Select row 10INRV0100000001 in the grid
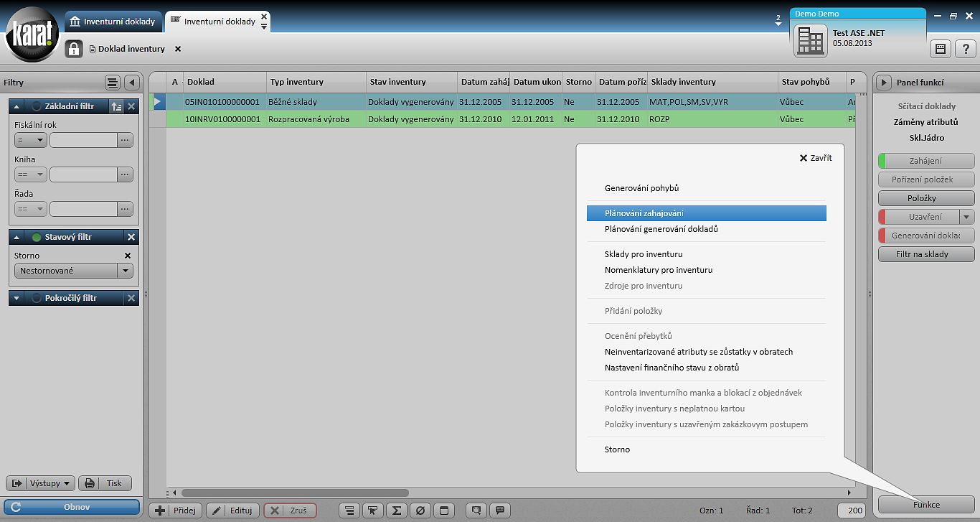The height and width of the screenshot is (522, 980). point(502,119)
